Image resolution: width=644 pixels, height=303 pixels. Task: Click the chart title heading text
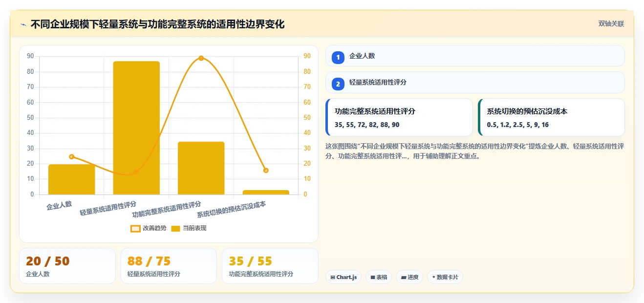[157, 24]
